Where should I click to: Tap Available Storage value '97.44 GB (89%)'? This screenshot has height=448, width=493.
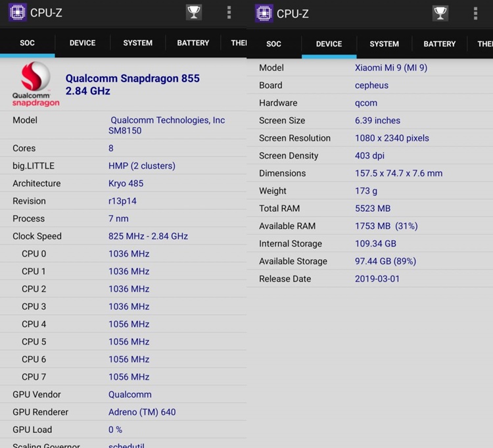pos(385,261)
